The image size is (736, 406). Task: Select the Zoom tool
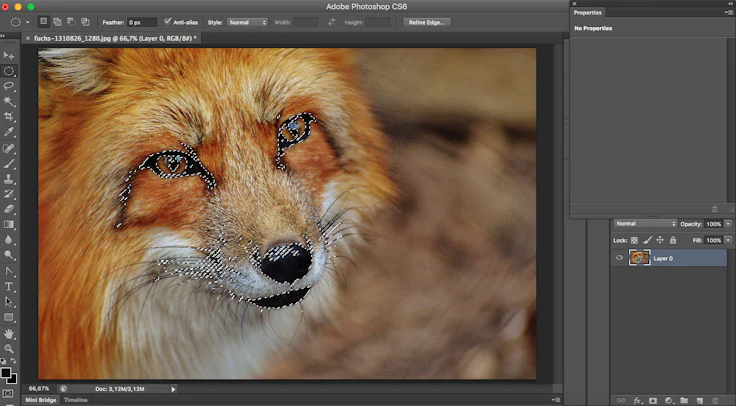tap(8, 349)
